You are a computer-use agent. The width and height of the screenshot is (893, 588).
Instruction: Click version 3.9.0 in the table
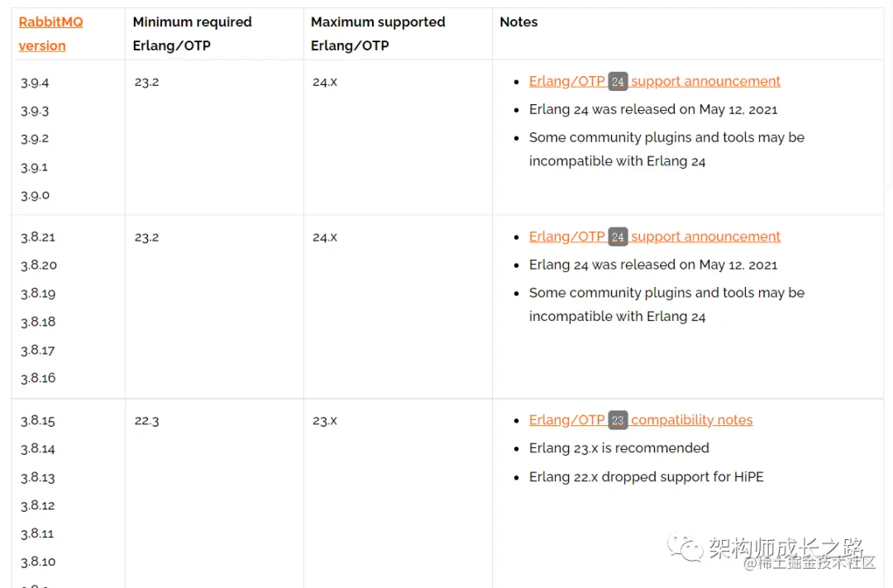pos(35,195)
